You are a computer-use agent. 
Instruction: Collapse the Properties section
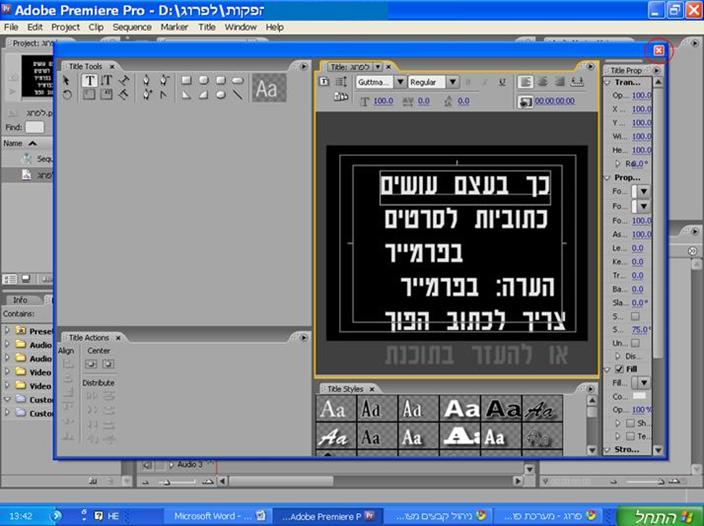pos(607,178)
